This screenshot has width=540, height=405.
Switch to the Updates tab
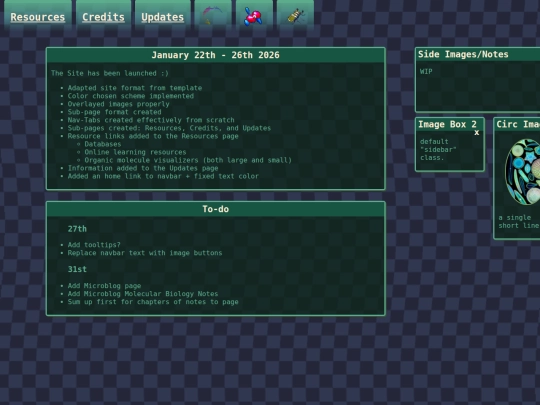tap(163, 17)
